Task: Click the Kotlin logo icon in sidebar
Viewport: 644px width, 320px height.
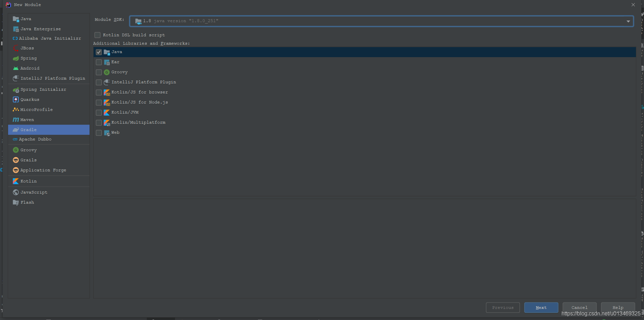Action: tap(16, 182)
